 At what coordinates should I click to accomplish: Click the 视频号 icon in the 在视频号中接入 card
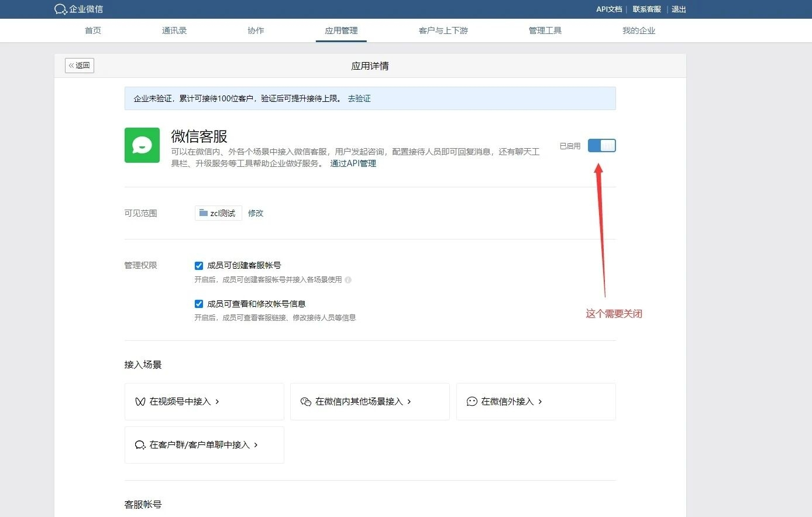pos(140,402)
